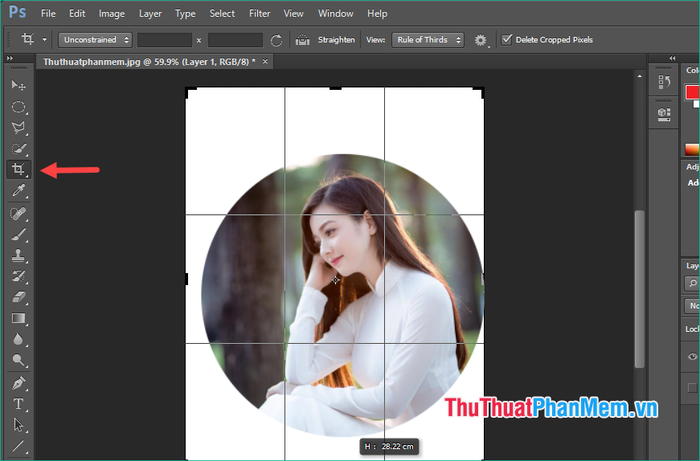Open crop settings gear icon
Viewport: 700px width, 461px height.
coord(481,40)
